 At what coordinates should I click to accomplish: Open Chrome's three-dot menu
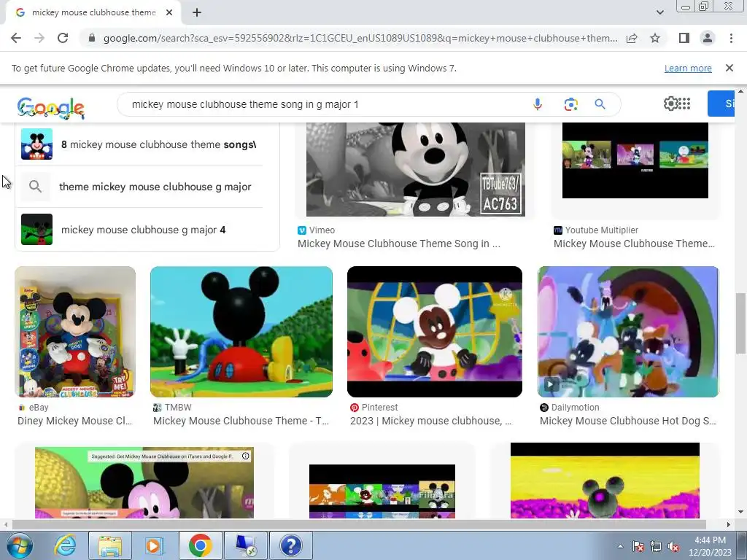(x=731, y=38)
